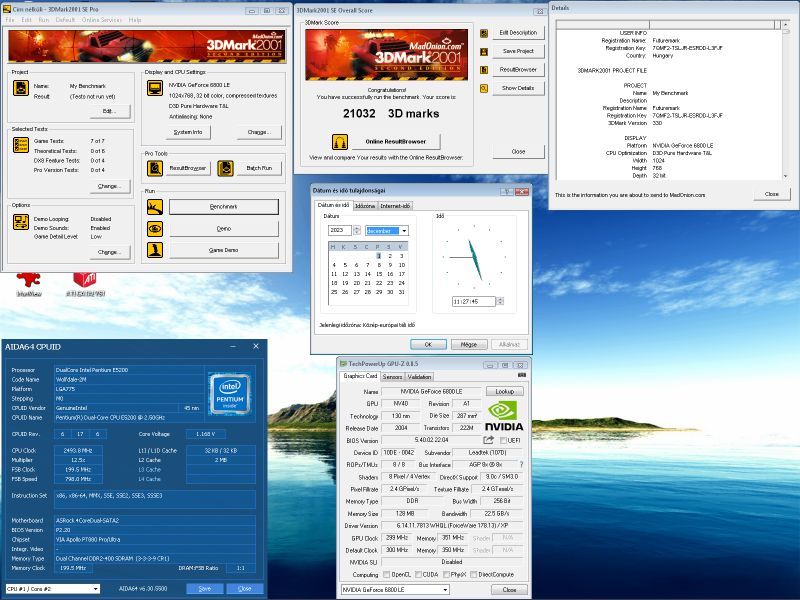Toggle the OpenCL checkbox
The width and height of the screenshot is (800, 600).
coord(386,574)
